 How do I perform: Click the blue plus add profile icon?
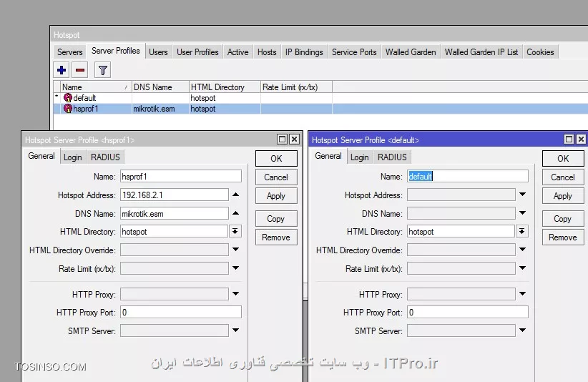point(62,70)
